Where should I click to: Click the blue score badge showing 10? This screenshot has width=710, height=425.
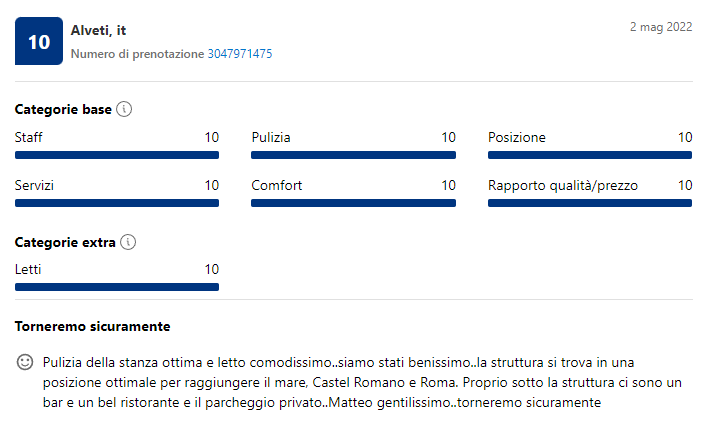click(39, 41)
